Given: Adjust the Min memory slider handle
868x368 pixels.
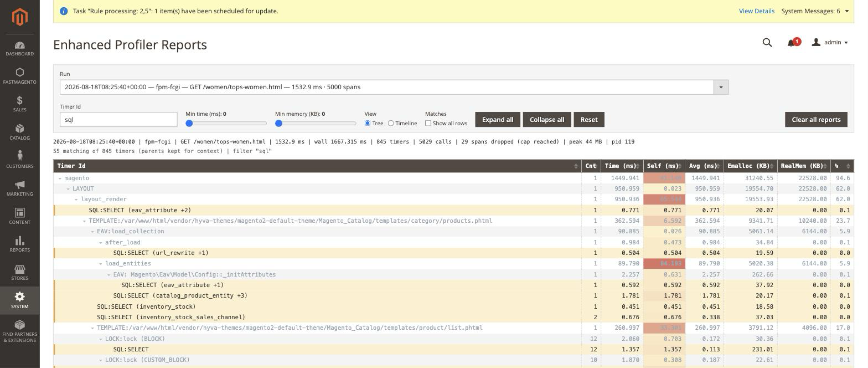Looking at the screenshot, I should click(278, 123).
